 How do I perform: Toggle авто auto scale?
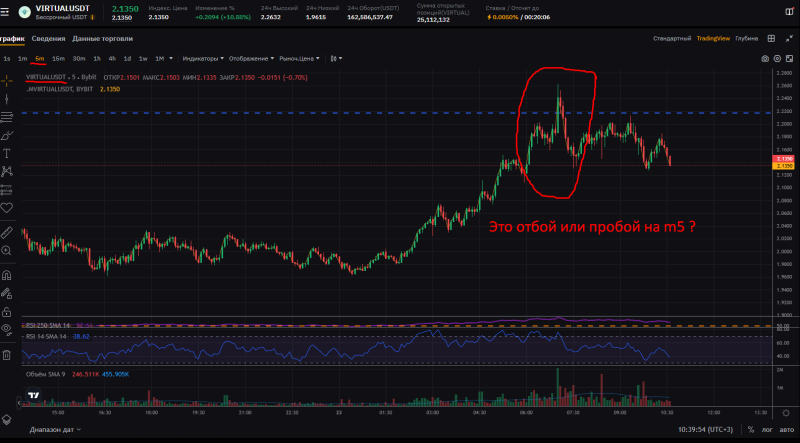(x=786, y=430)
